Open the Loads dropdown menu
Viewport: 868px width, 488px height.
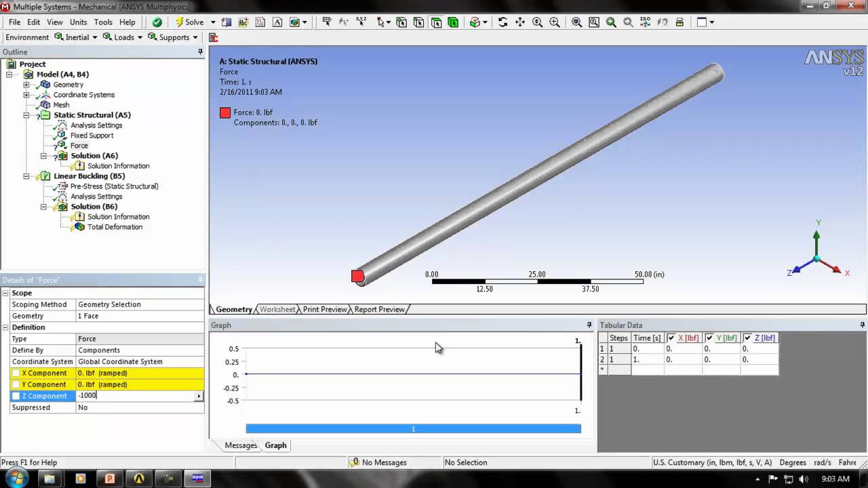(x=123, y=37)
